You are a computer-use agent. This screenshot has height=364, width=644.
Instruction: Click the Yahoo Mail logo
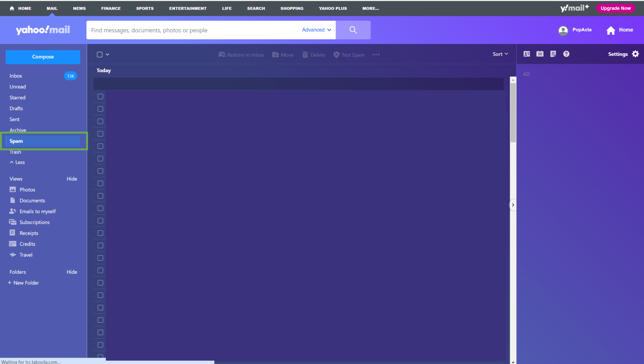click(43, 30)
